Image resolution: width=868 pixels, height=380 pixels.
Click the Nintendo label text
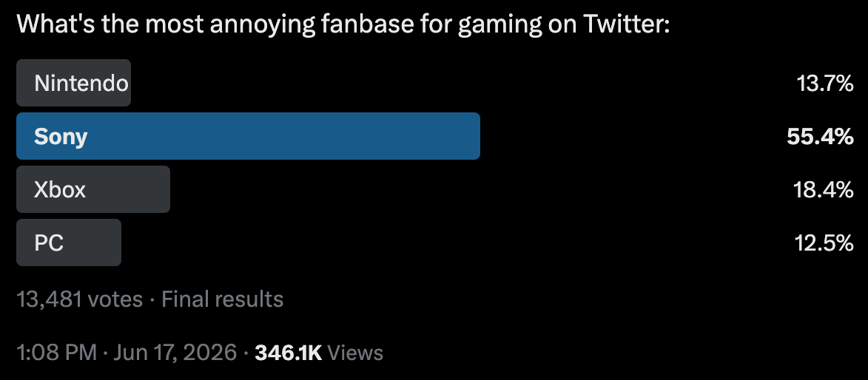click(x=81, y=83)
